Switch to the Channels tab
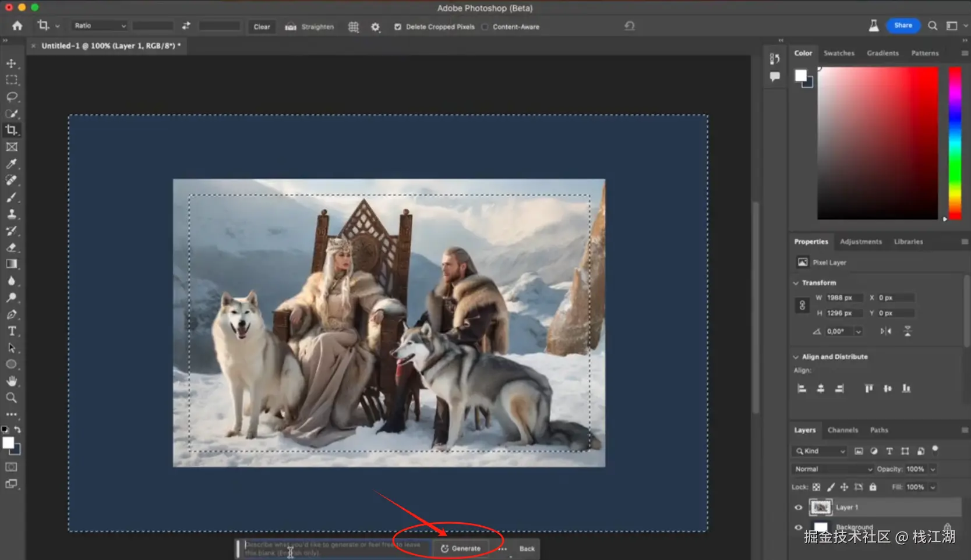 (843, 430)
